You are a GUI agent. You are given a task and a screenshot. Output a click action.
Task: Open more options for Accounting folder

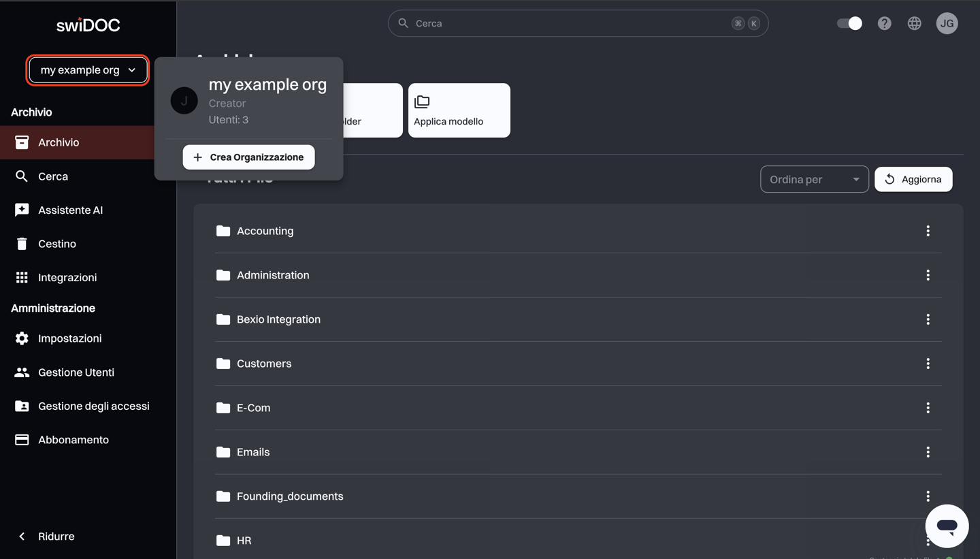pos(928,231)
